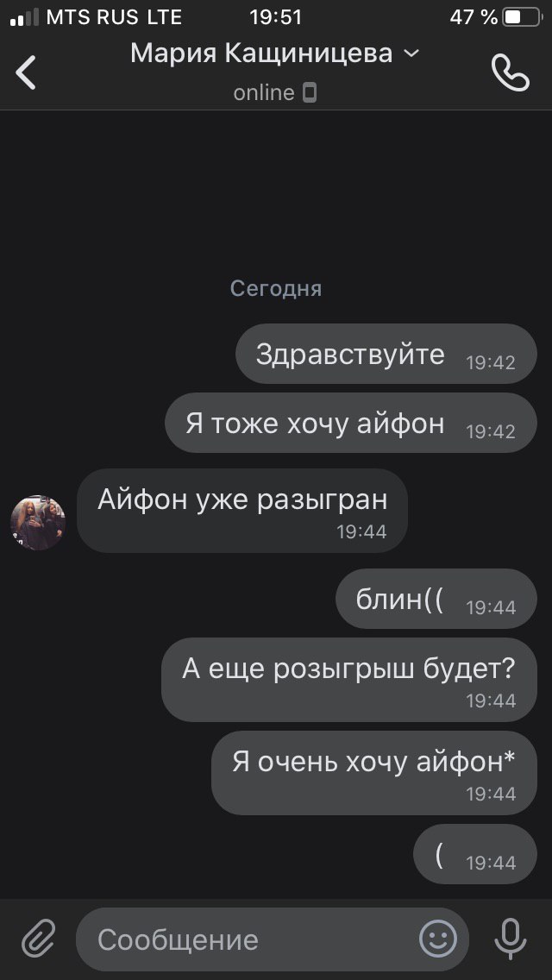The image size is (552, 980).
Task: Select the Здравствуйте message bubble
Action: coord(386,354)
